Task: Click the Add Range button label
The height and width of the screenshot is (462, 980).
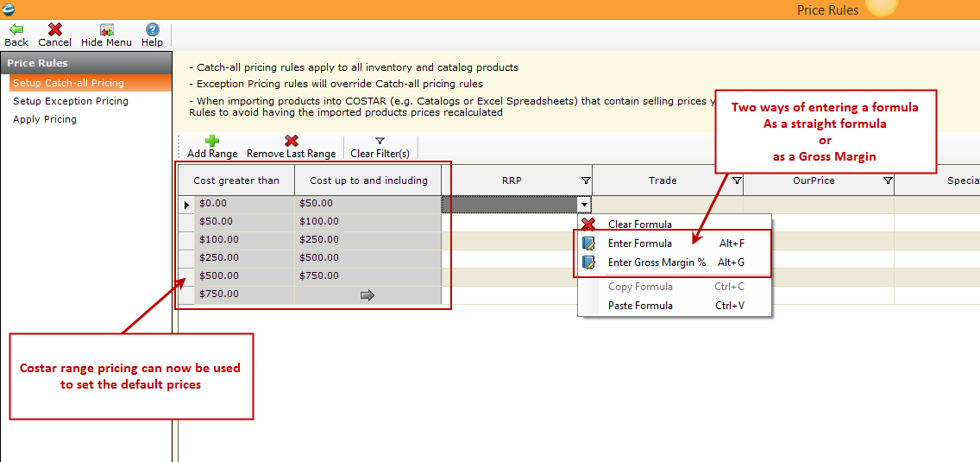Action: (212, 154)
